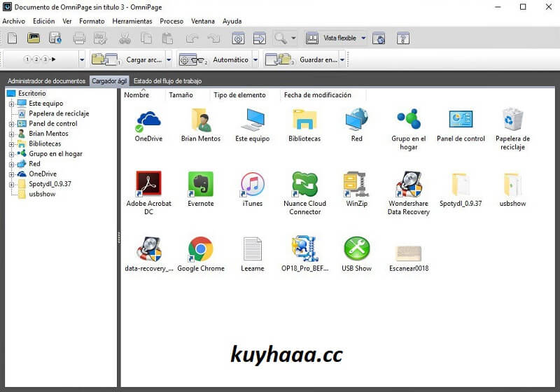Click the Paste clipboard icon

[x=167, y=38]
